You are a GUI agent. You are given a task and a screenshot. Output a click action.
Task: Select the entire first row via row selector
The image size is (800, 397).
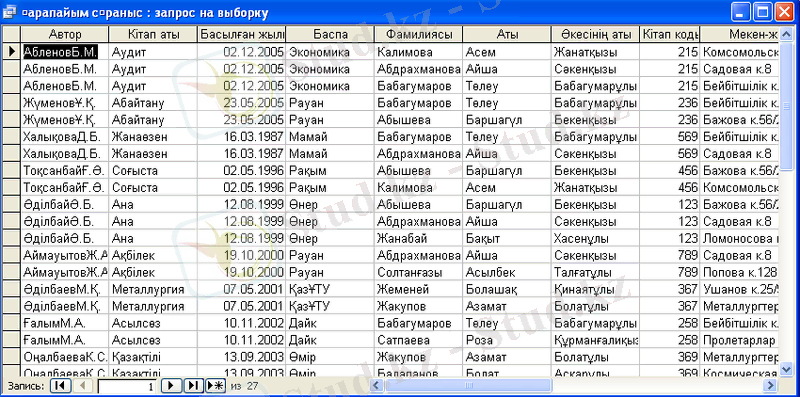(12, 52)
